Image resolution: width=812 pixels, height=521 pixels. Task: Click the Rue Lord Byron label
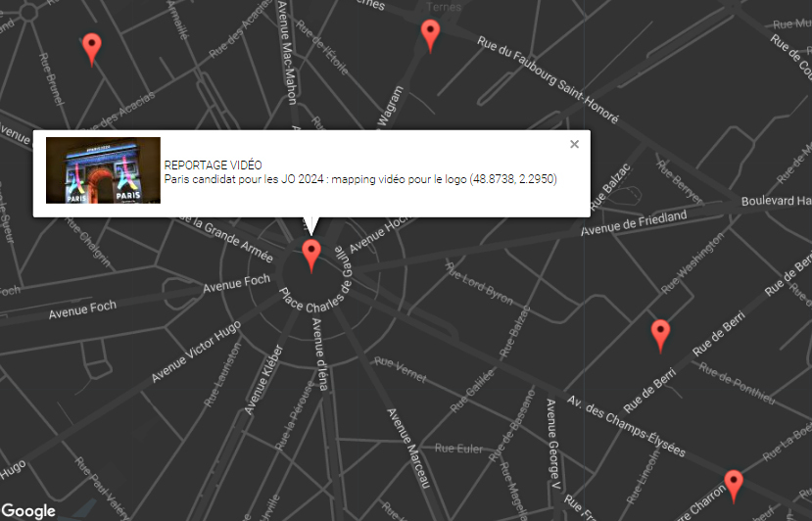(480, 284)
